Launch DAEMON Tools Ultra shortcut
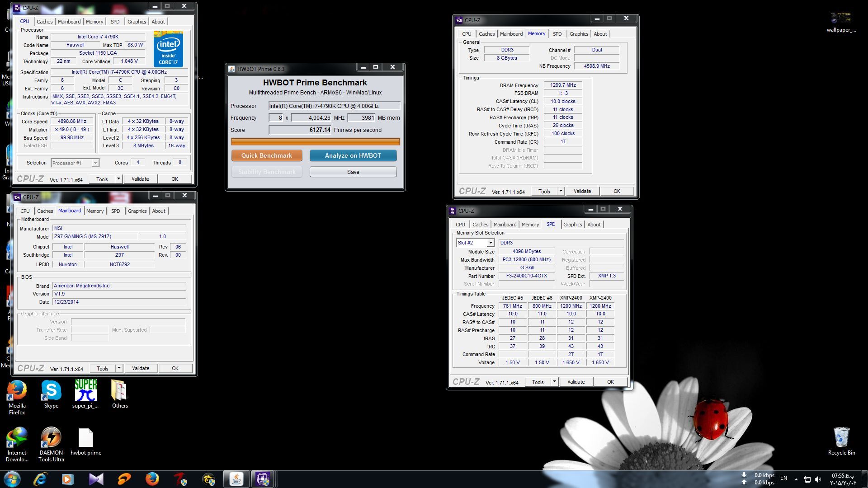 point(51,445)
